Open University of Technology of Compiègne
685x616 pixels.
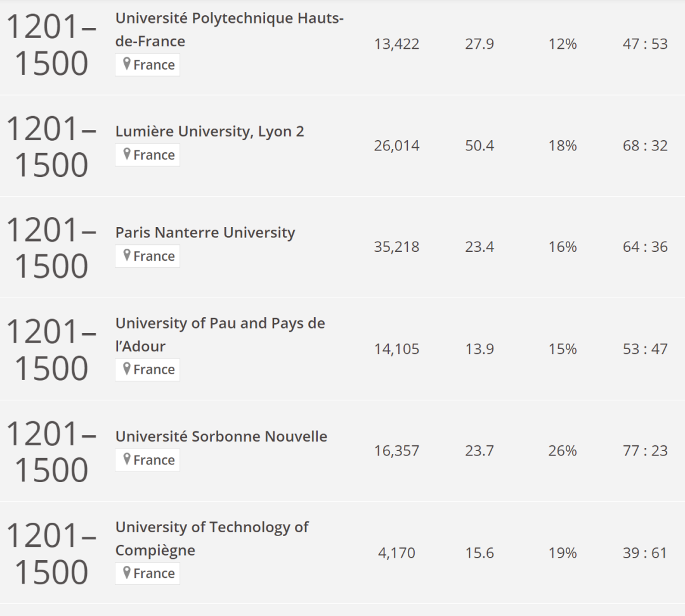[x=212, y=539]
